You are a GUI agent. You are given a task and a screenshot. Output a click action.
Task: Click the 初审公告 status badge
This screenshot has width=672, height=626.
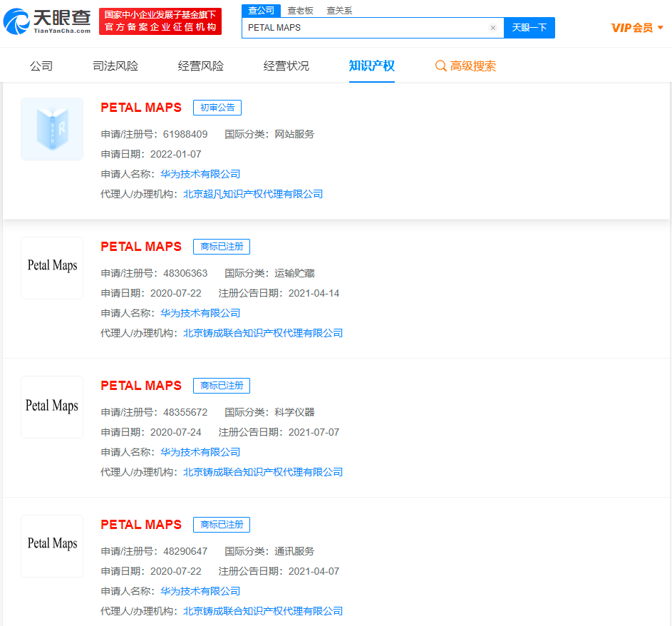(x=217, y=107)
